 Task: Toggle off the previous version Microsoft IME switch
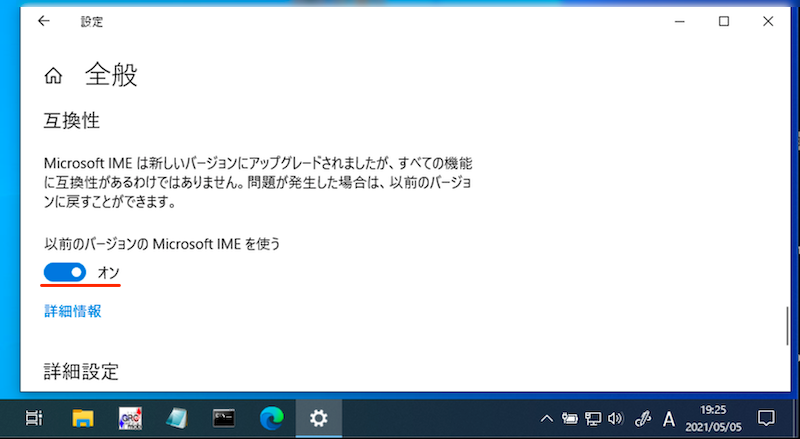(66, 272)
